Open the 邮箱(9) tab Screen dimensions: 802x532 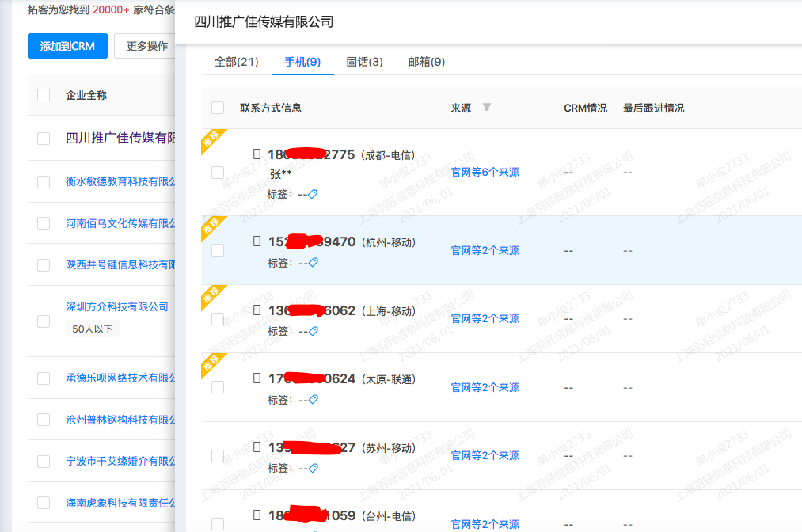click(426, 59)
